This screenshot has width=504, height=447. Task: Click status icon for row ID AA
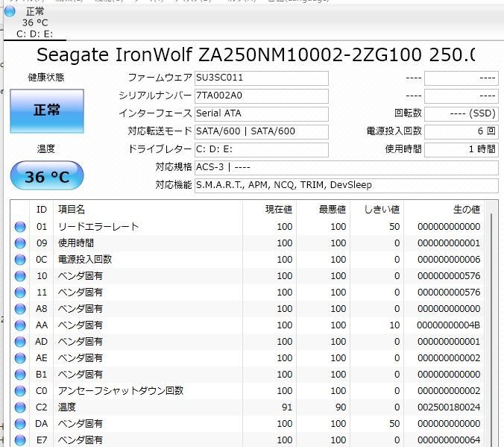click(x=20, y=325)
